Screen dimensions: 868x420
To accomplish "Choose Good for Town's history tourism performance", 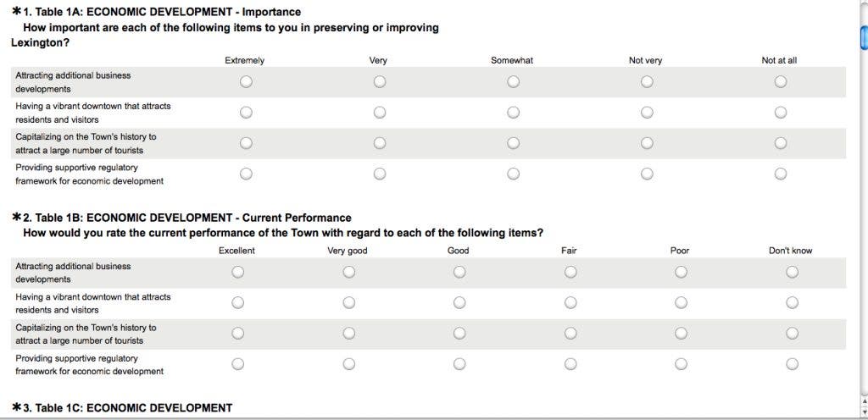I will (459, 334).
